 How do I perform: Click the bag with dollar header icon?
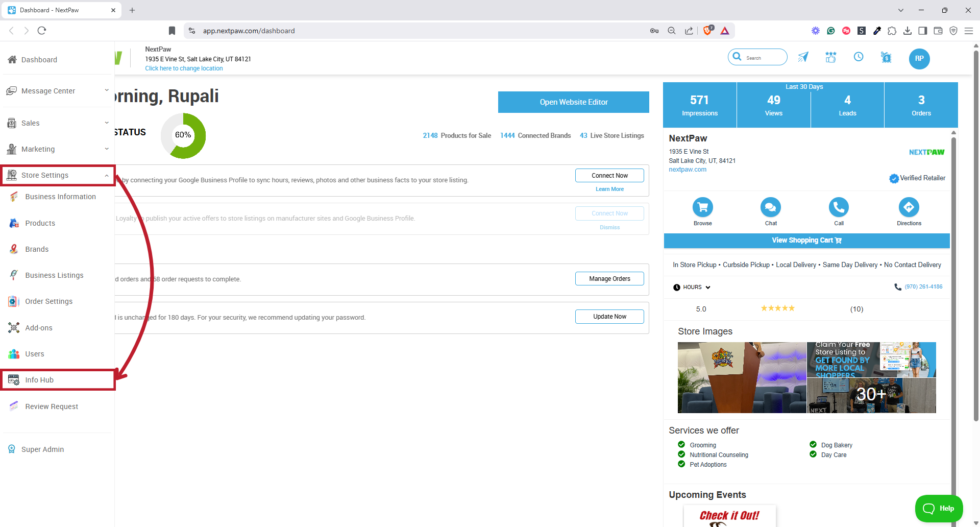coord(887,57)
